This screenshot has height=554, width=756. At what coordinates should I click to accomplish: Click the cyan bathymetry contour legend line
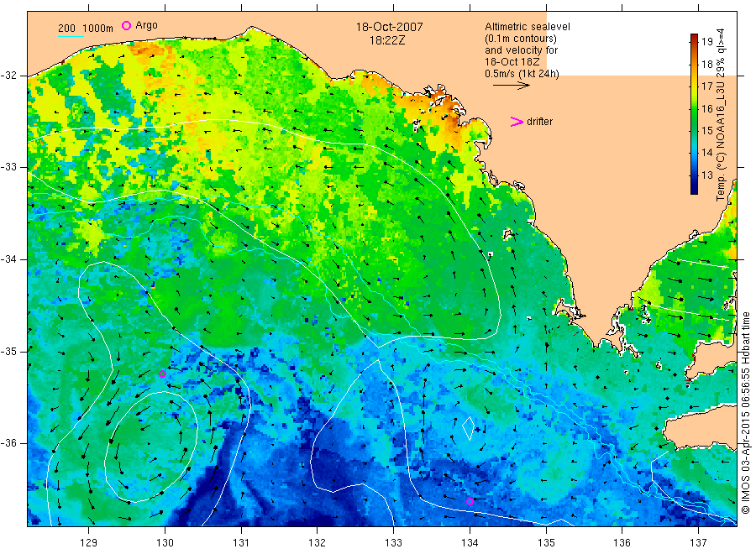click(x=71, y=36)
